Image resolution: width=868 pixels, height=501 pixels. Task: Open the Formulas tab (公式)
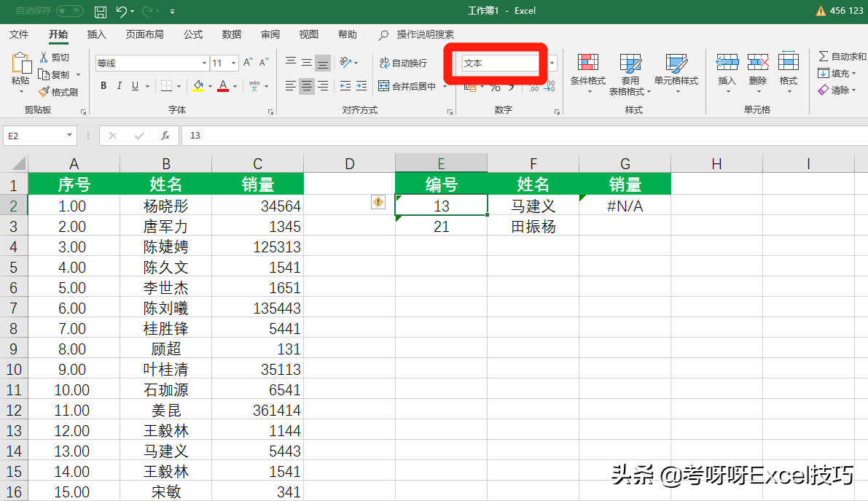(193, 34)
